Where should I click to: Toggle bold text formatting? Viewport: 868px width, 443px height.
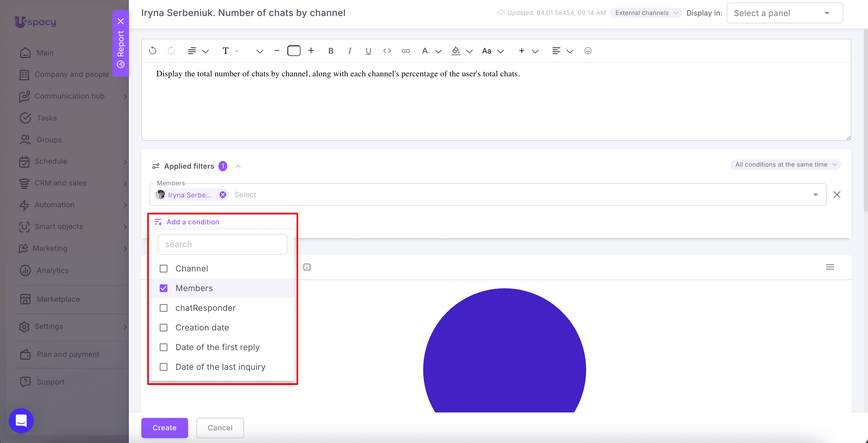[330, 51]
